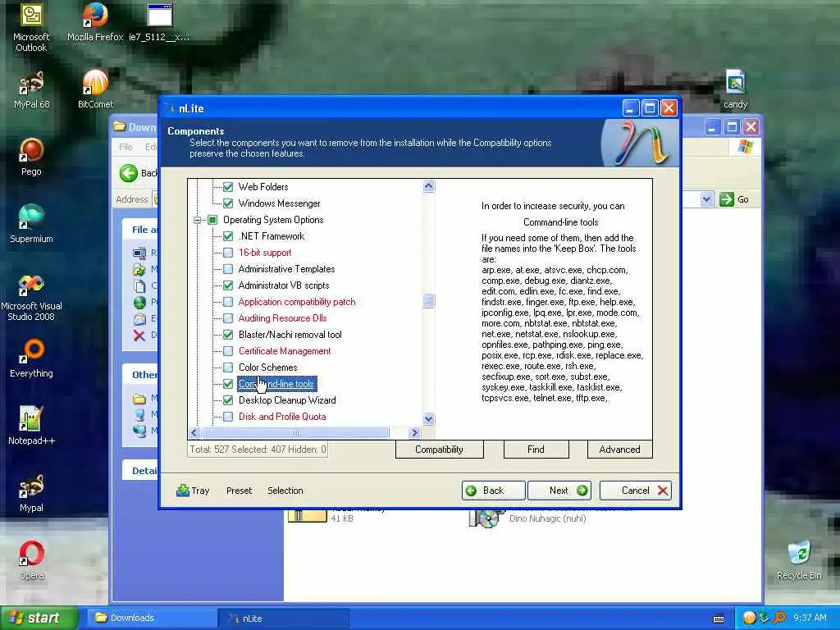840x630 pixels.
Task: Check the Color Schemes checkbox
Action: tap(228, 367)
